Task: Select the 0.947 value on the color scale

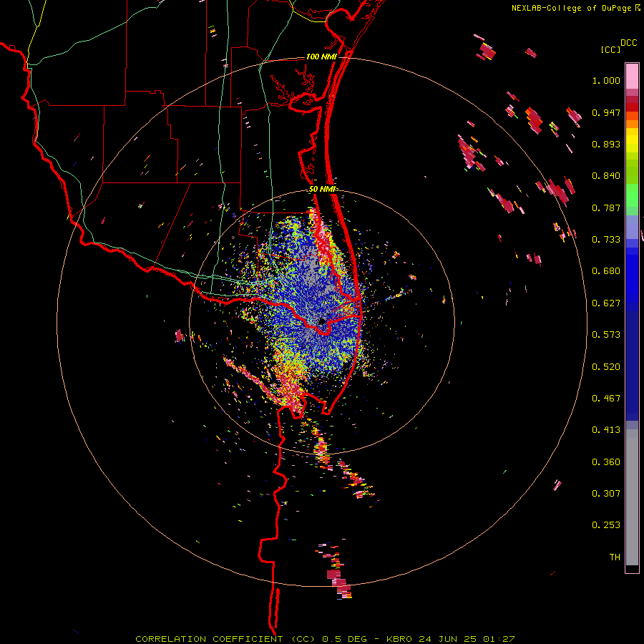Action: click(606, 112)
